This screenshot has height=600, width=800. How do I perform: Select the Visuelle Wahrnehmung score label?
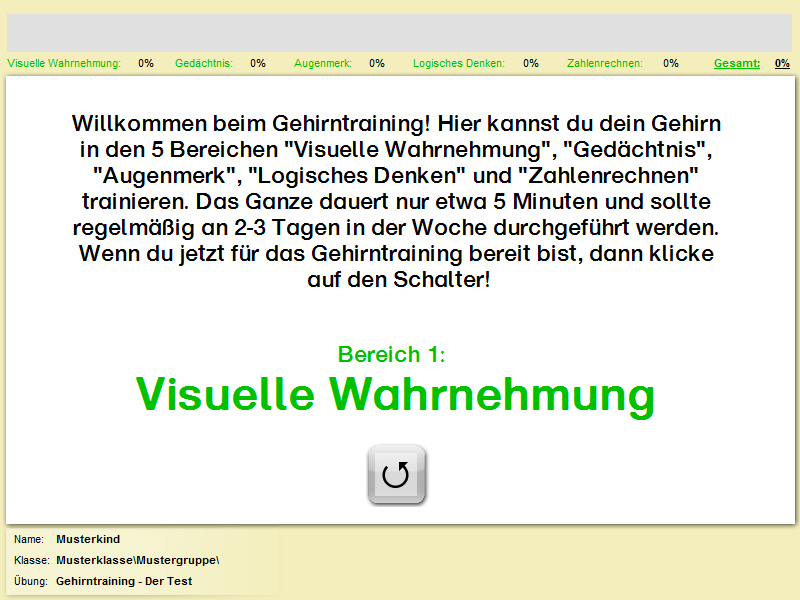pyautogui.click(x=64, y=63)
